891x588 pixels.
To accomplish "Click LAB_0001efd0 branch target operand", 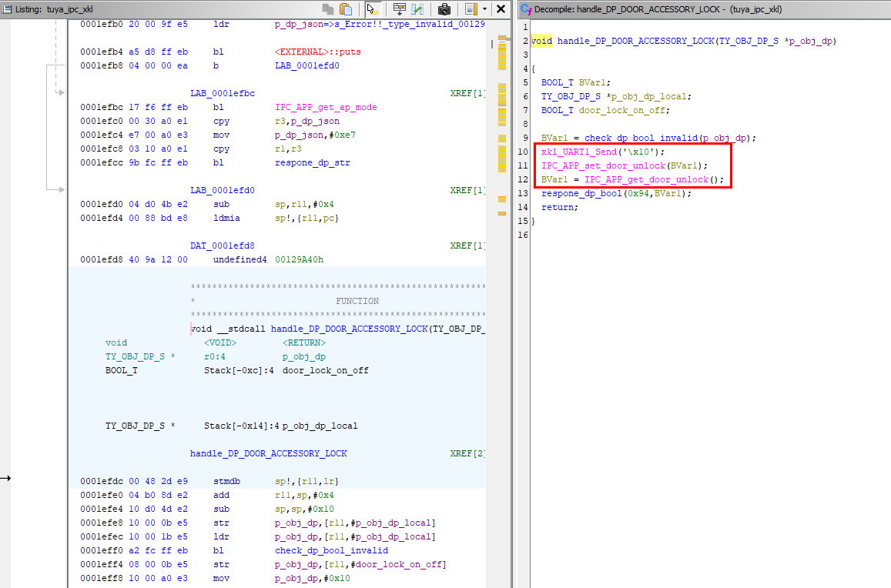I will 306,66.
